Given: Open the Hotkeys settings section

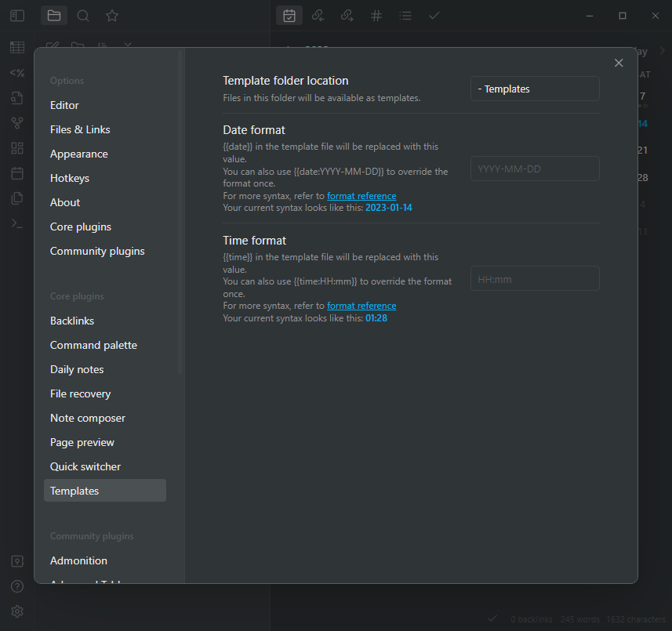Looking at the screenshot, I should pyautogui.click(x=70, y=178).
